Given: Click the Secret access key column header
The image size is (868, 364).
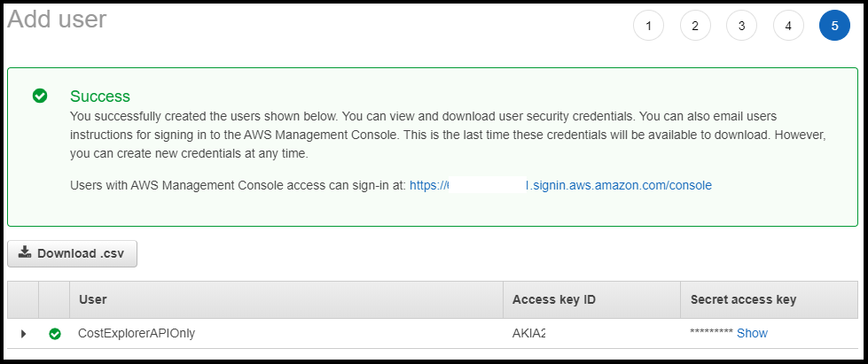Looking at the screenshot, I should 743,299.
